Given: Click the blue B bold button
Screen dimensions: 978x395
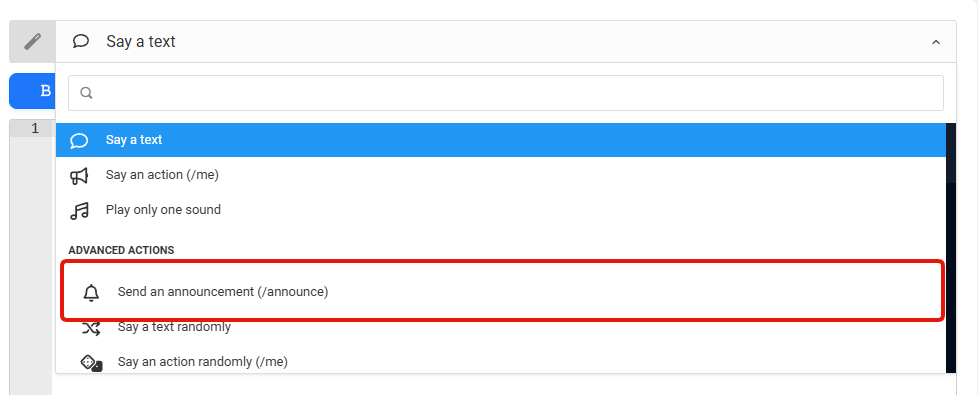Looking at the screenshot, I should (x=45, y=91).
